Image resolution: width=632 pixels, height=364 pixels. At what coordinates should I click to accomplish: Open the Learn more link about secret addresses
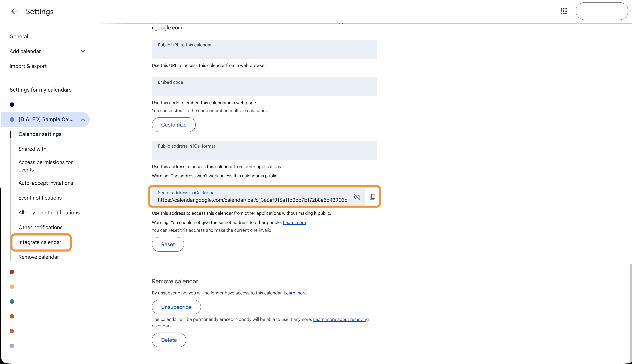pyautogui.click(x=294, y=222)
